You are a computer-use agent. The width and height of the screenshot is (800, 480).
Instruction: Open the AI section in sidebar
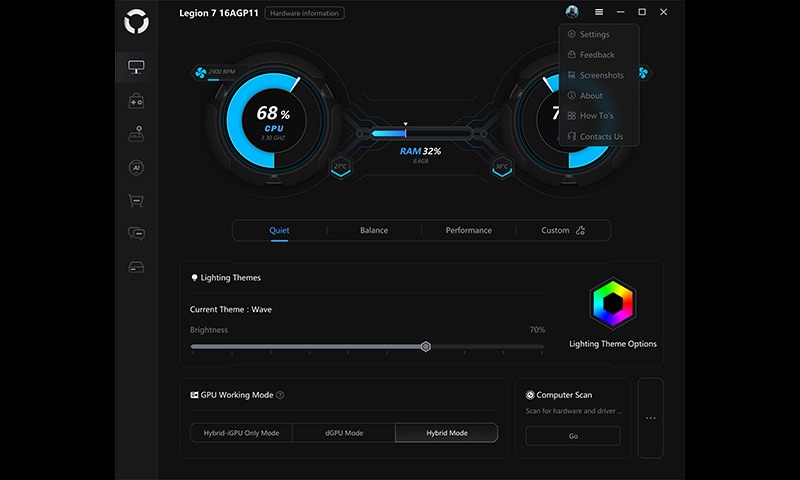coord(136,168)
